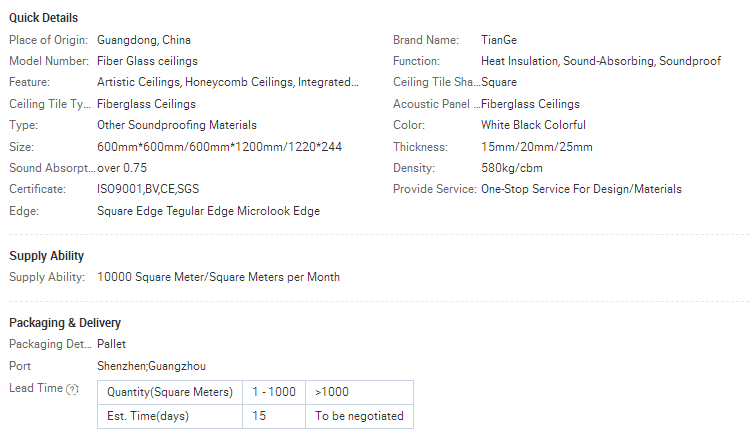The image size is (753, 445).
Task: Click the Heat Insulation, Sound-Absorbing function value
Action: click(x=600, y=62)
